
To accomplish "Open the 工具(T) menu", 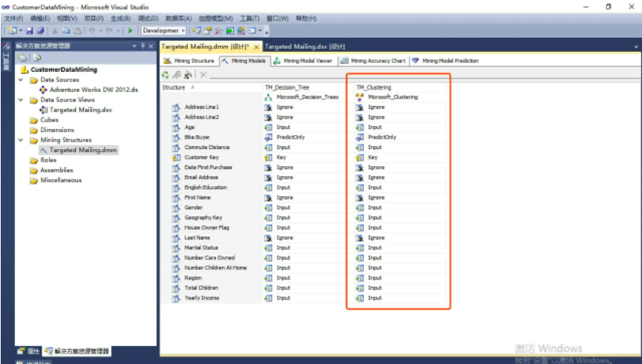I will [249, 19].
